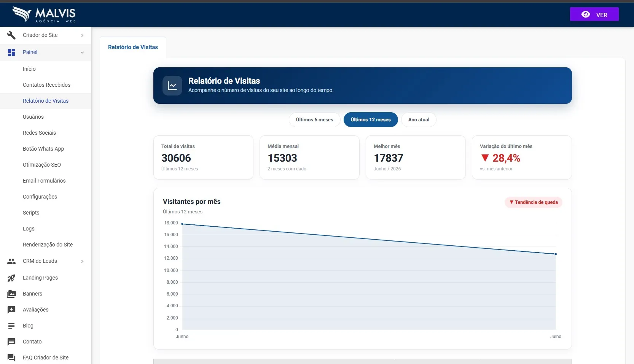This screenshot has height=364, width=634.
Task: Click the red down triangle next to 28,4%
Action: 485,158
